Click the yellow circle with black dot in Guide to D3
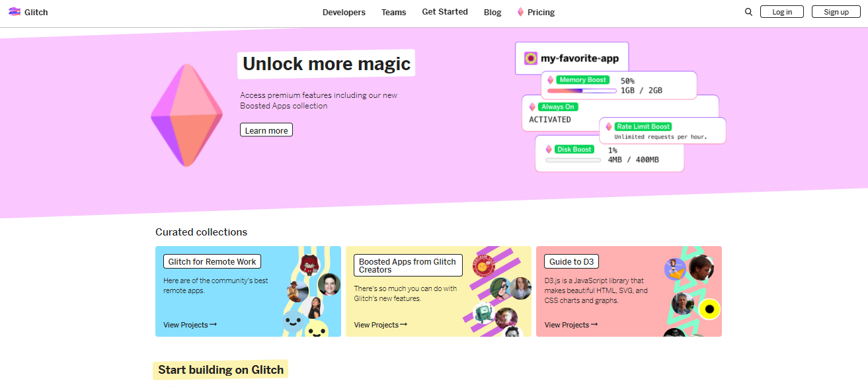This screenshot has width=868, height=387. [x=709, y=308]
